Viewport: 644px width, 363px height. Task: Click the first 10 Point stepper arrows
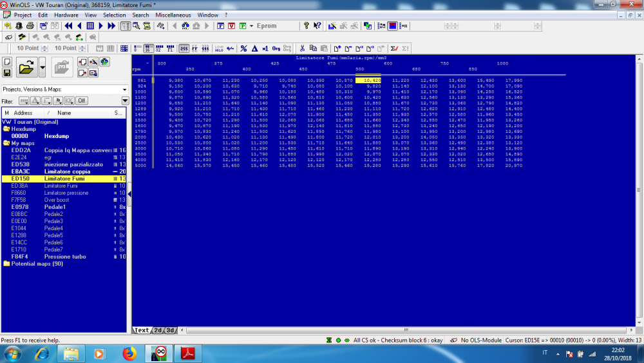coord(44,48)
